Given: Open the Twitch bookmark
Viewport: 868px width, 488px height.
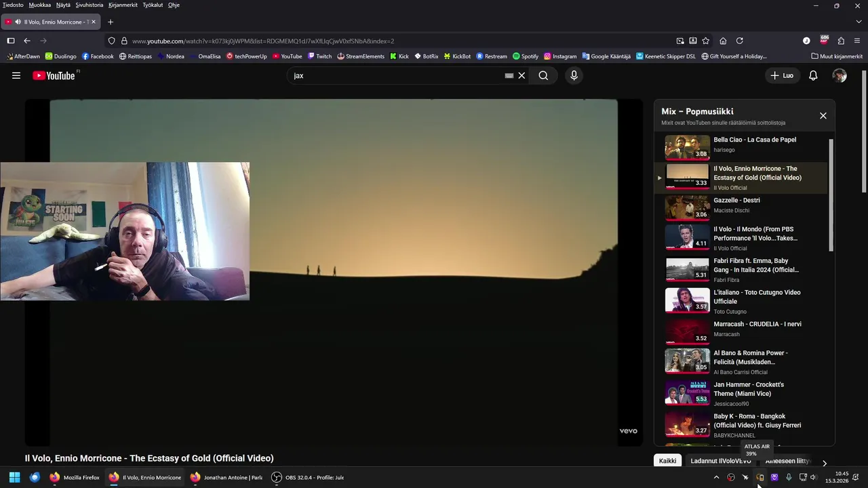Looking at the screenshot, I should coord(319,56).
